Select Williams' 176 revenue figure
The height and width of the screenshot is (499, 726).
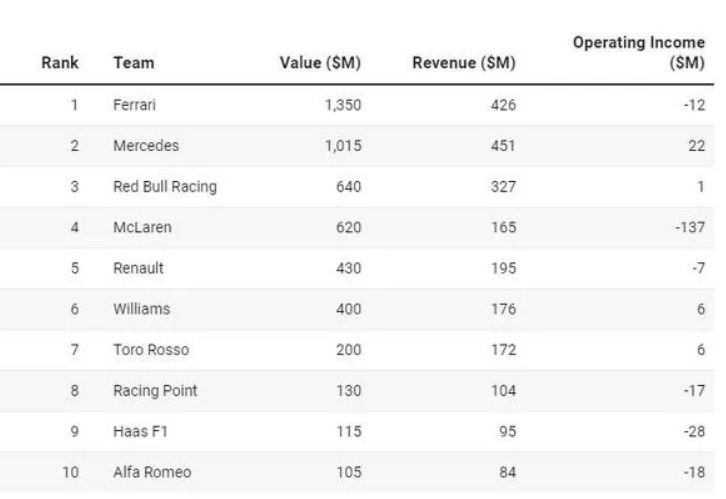pyautogui.click(x=503, y=309)
